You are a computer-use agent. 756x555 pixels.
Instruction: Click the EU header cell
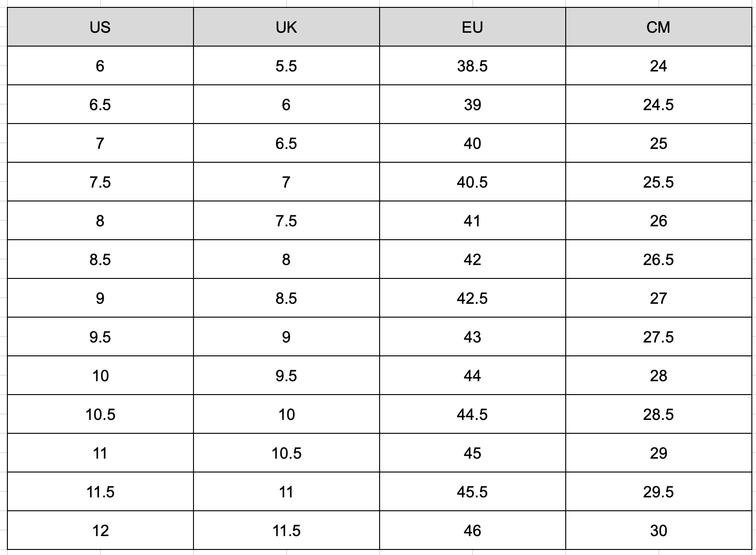pos(472,27)
